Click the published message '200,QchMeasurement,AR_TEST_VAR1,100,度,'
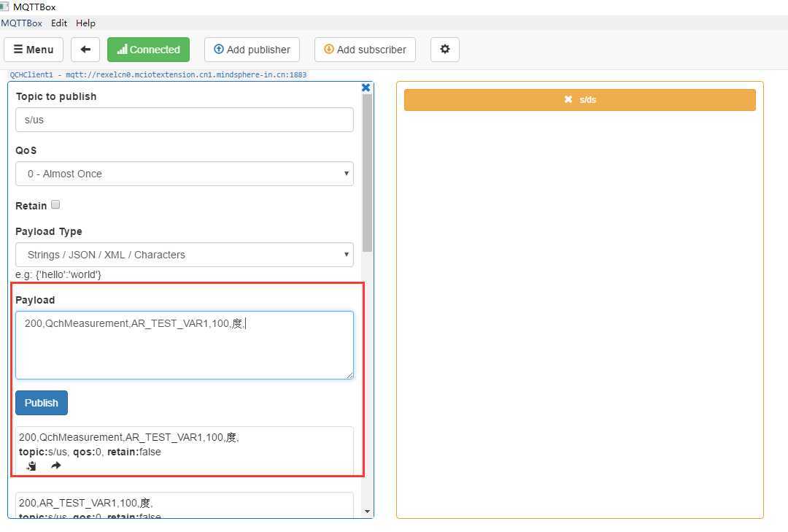This screenshot has height=532, width=788. (129, 437)
